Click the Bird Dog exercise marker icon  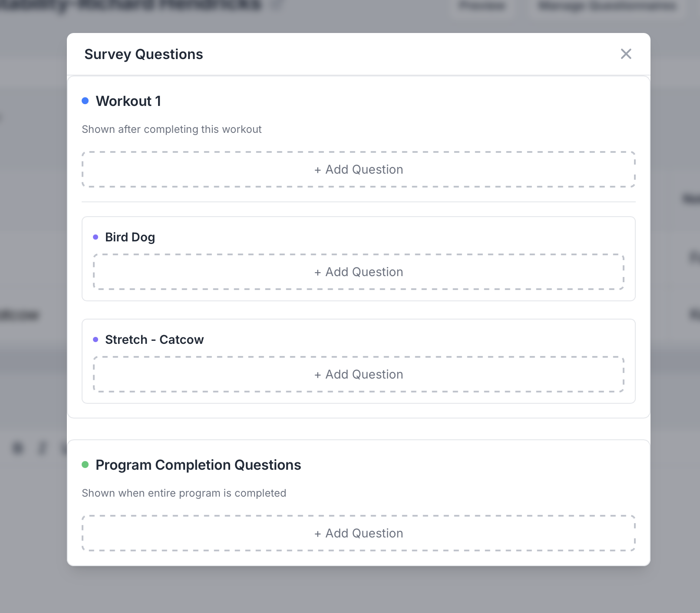coord(96,237)
